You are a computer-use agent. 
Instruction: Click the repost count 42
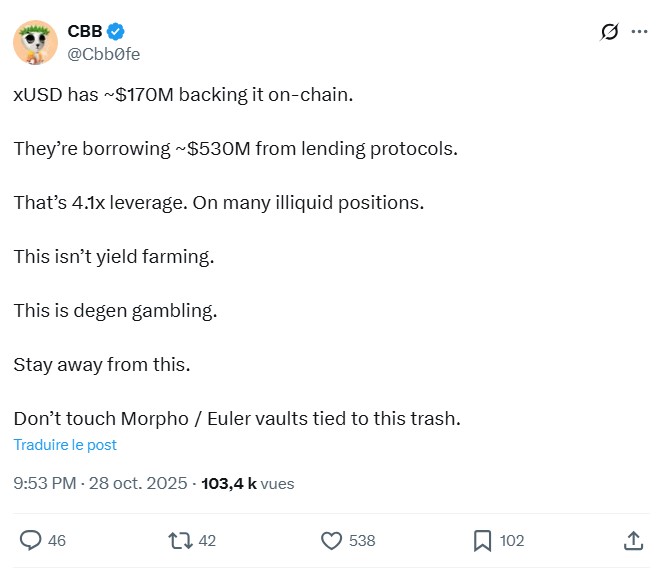207,540
